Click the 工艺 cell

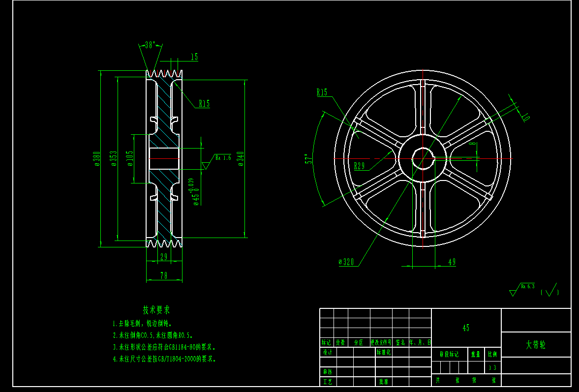(x=328, y=382)
